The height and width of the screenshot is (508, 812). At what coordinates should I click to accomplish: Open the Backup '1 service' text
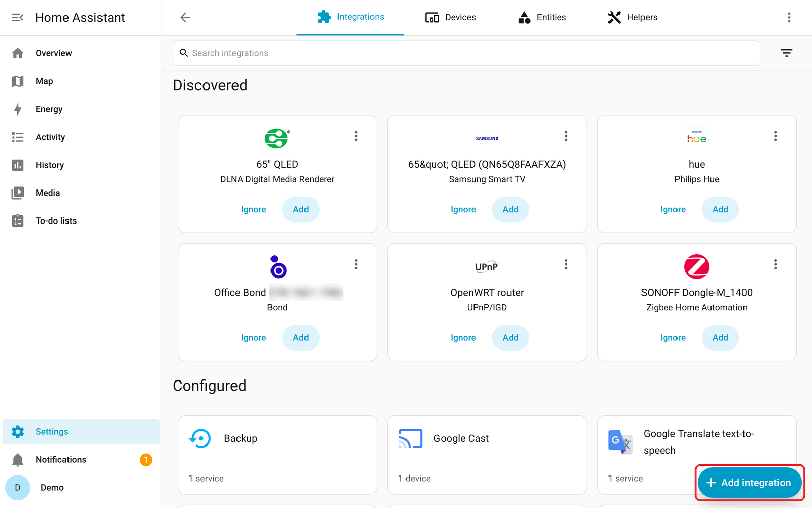tap(206, 479)
